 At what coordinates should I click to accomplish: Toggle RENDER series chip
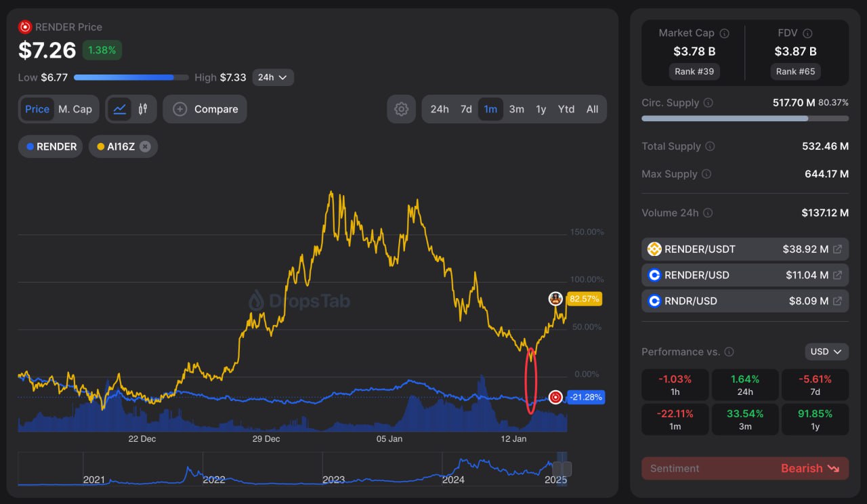coord(51,146)
